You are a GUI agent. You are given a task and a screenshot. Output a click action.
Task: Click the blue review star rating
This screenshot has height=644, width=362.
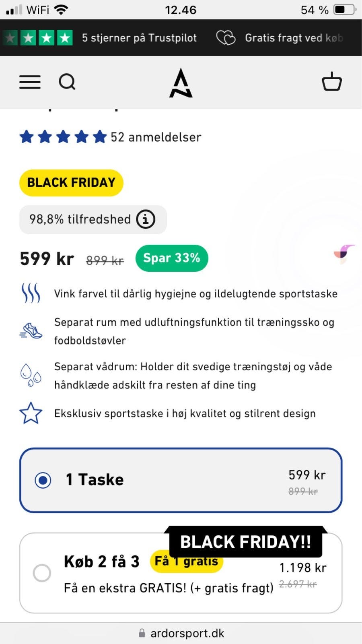pyautogui.click(x=63, y=137)
